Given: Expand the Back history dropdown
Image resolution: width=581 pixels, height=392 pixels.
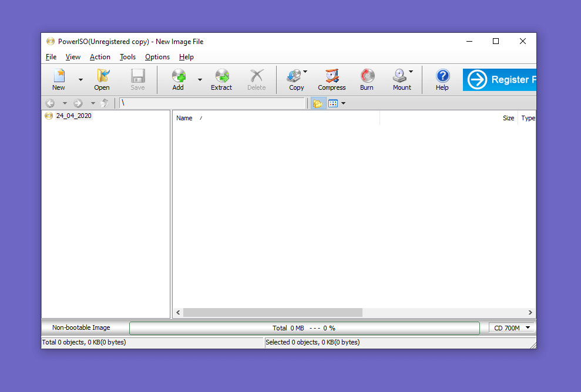Looking at the screenshot, I should pyautogui.click(x=65, y=103).
